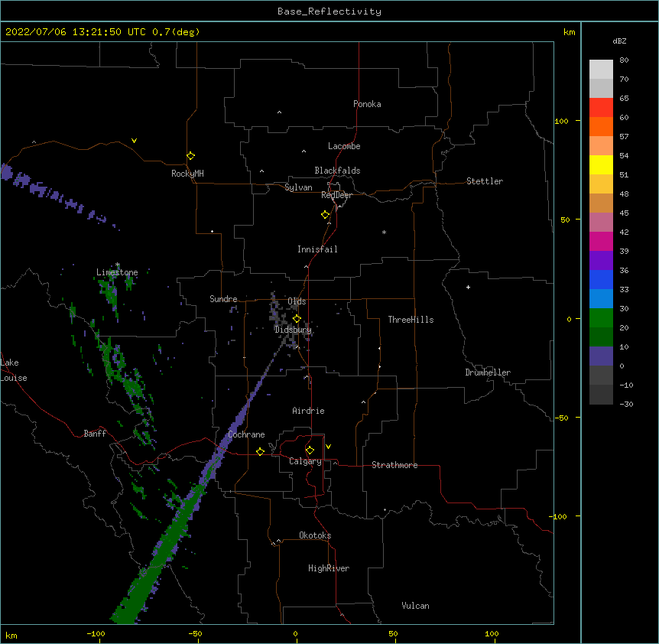
Task: Click the RedDeer city label
Action: [336, 195]
